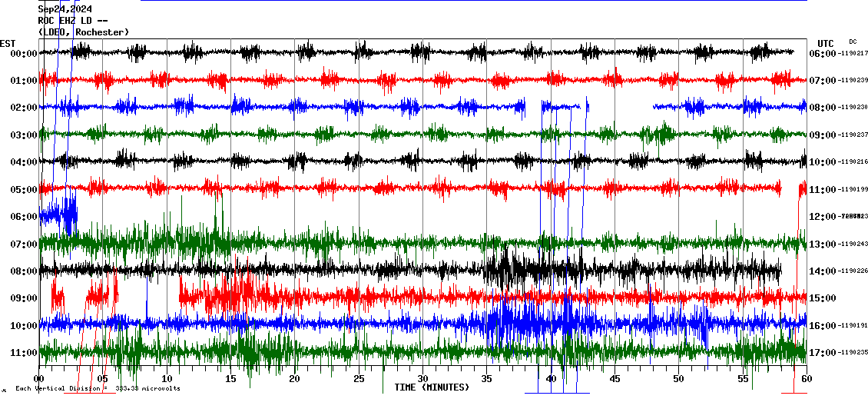
Task: Click the (LDEO, Rochester) location text
Action: (83, 32)
